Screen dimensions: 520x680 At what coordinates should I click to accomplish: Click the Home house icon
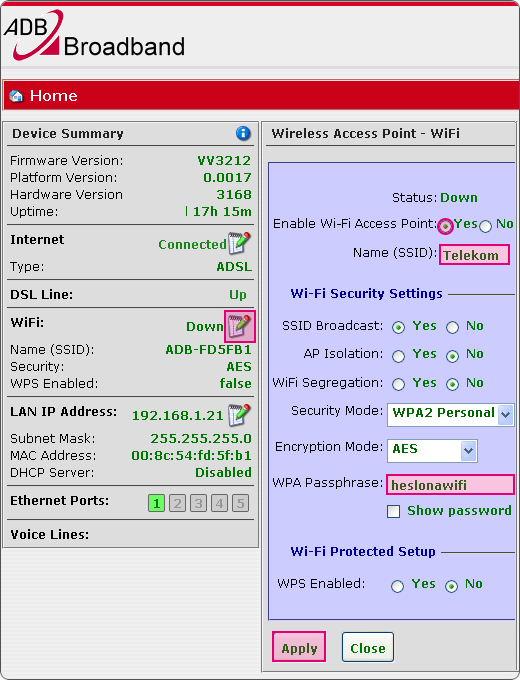click(16, 96)
